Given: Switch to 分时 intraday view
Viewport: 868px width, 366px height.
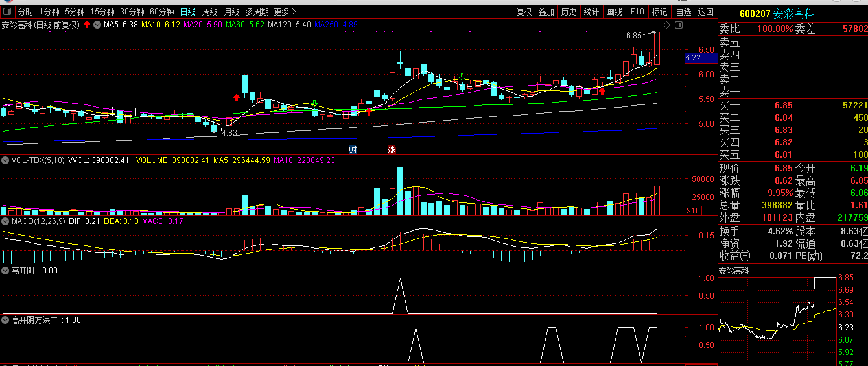Looking at the screenshot, I should click(x=25, y=12).
